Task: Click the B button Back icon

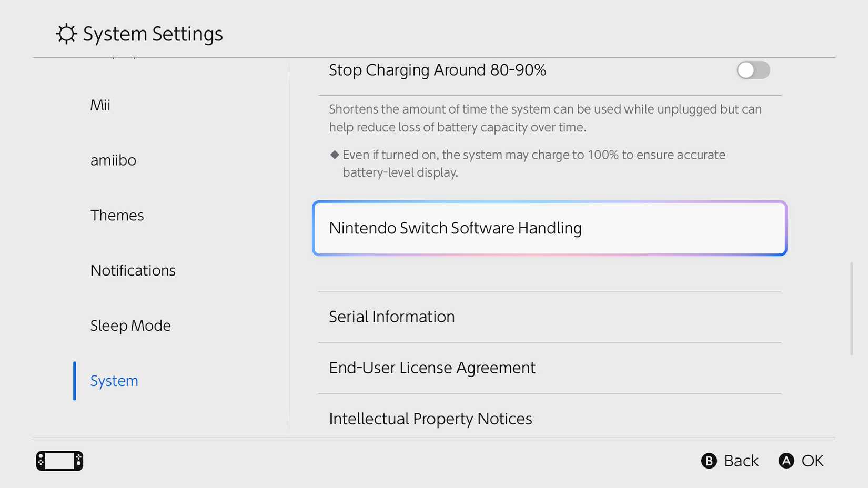Action: pos(710,461)
